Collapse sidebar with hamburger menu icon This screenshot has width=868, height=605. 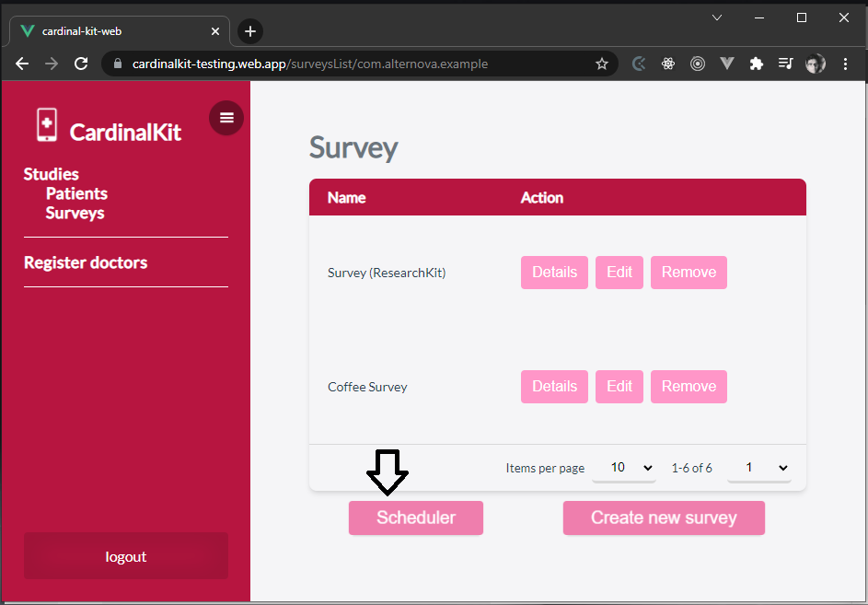226,118
